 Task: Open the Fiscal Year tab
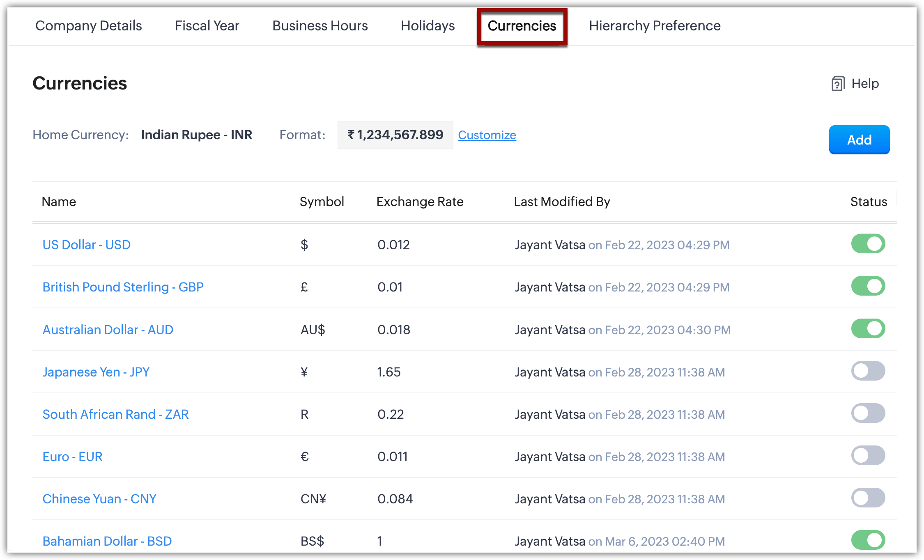pyautogui.click(x=207, y=26)
